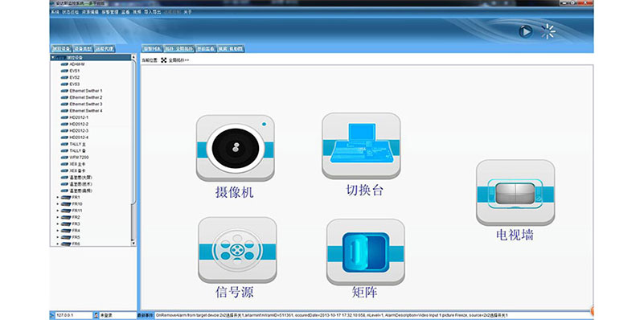Click the icon left of 127.0.0.1
The image size is (644, 320).
coord(51,315)
